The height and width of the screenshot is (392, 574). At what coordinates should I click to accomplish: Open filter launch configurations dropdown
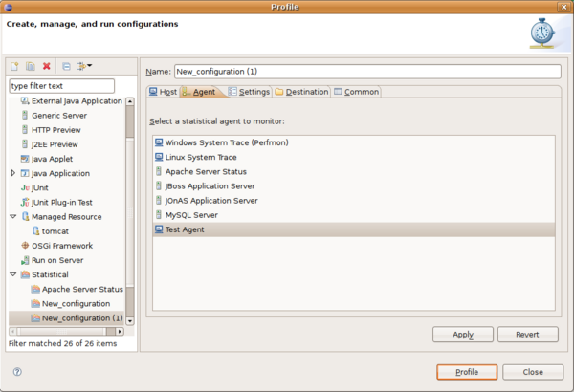click(84, 66)
